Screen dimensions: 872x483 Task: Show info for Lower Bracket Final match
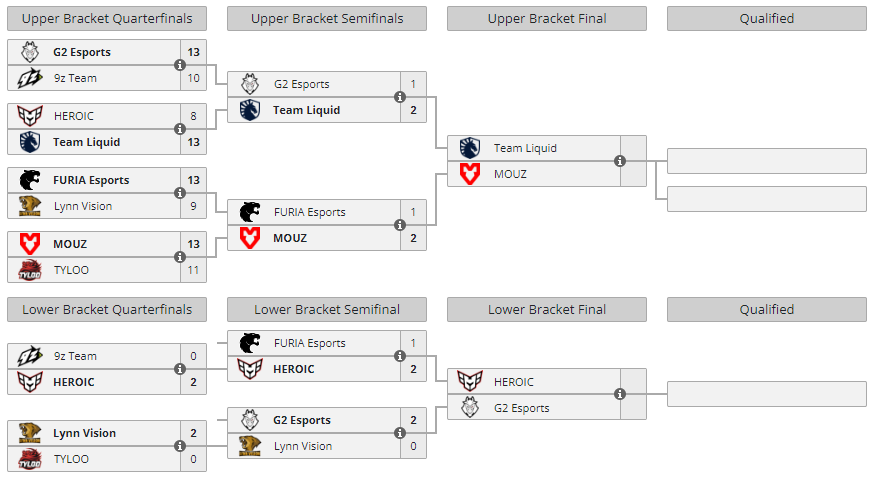pos(620,395)
